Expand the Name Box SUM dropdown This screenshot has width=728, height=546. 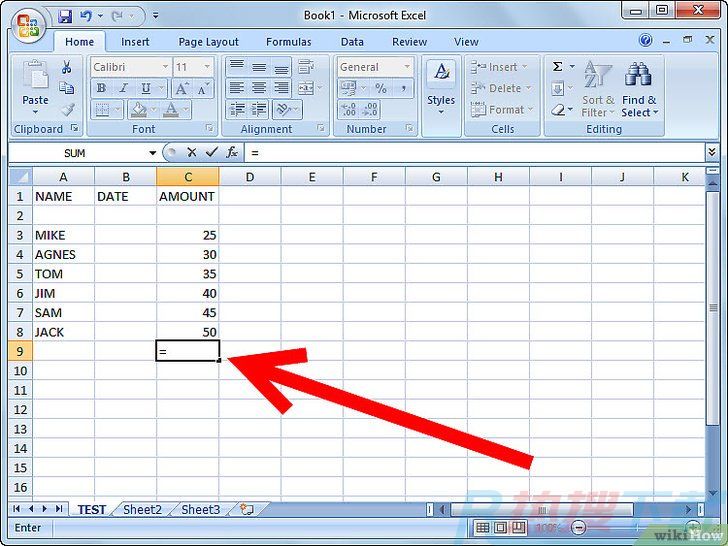[152, 153]
